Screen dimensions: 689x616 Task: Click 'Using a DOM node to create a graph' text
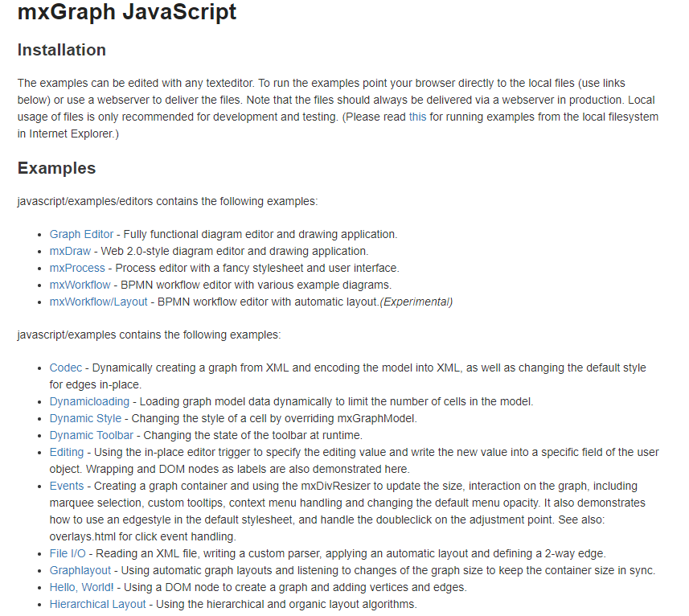(x=295, y=587)
